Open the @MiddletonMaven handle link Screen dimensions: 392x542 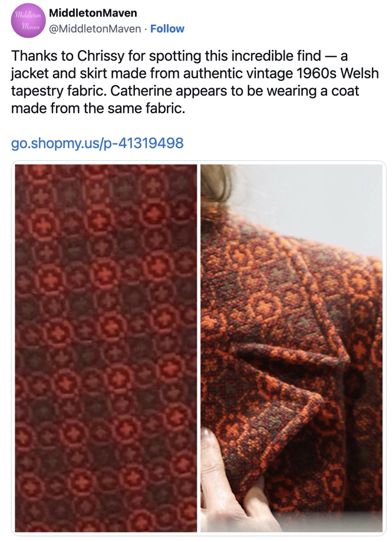(x=95, y=29)
